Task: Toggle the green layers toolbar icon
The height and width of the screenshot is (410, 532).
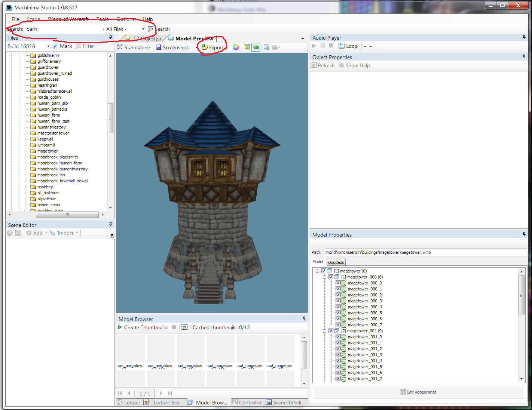Action: 256,47
